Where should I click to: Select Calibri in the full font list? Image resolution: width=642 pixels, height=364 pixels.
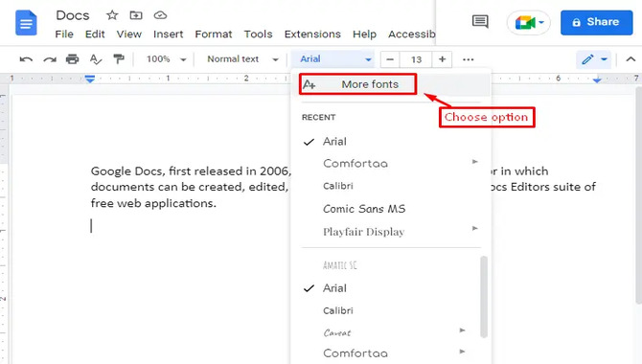pos(338,310)
